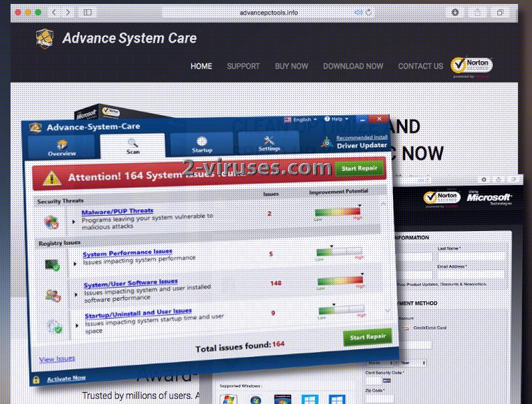Switch to the Settings tab
The image size is (532, 404).
269,143
